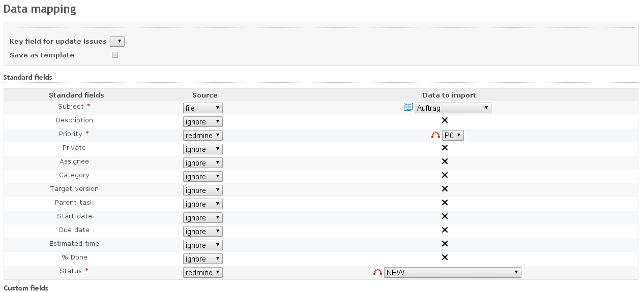
Task: Expand the Auftrag data column dropdown
Action: (453, 108)
